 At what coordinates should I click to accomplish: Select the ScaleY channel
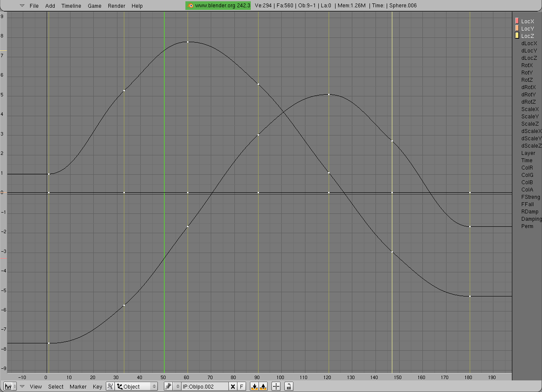530,116
